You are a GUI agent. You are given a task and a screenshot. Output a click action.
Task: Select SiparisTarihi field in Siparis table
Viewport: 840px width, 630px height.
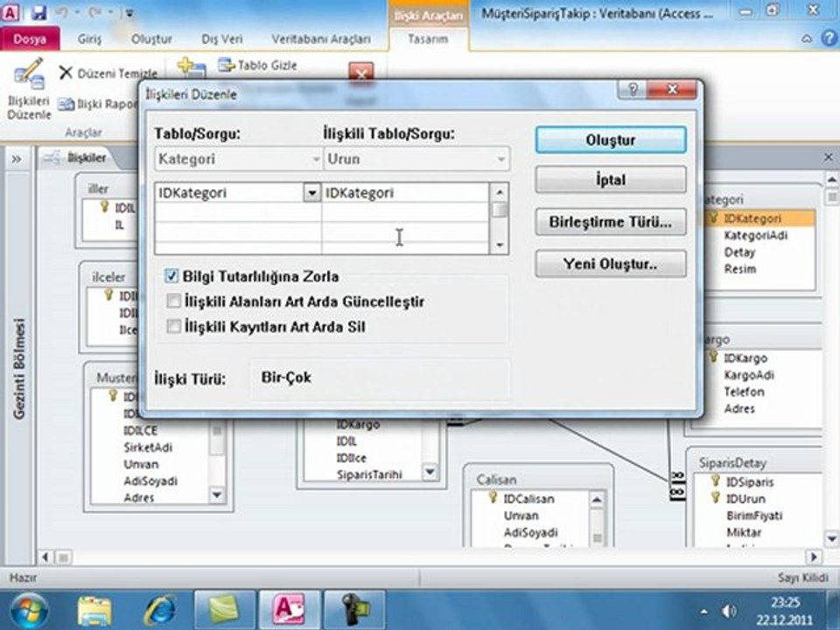[369, 474]
